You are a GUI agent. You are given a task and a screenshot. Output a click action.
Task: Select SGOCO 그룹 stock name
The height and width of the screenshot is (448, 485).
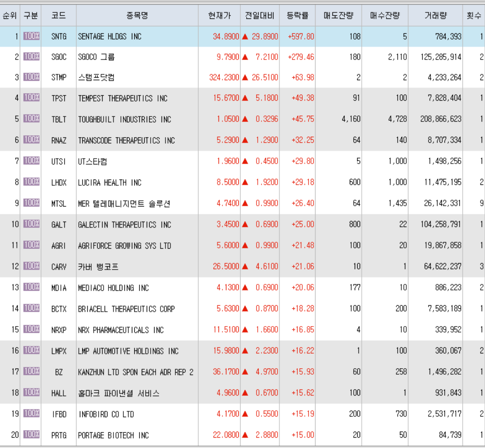[96, 57]
